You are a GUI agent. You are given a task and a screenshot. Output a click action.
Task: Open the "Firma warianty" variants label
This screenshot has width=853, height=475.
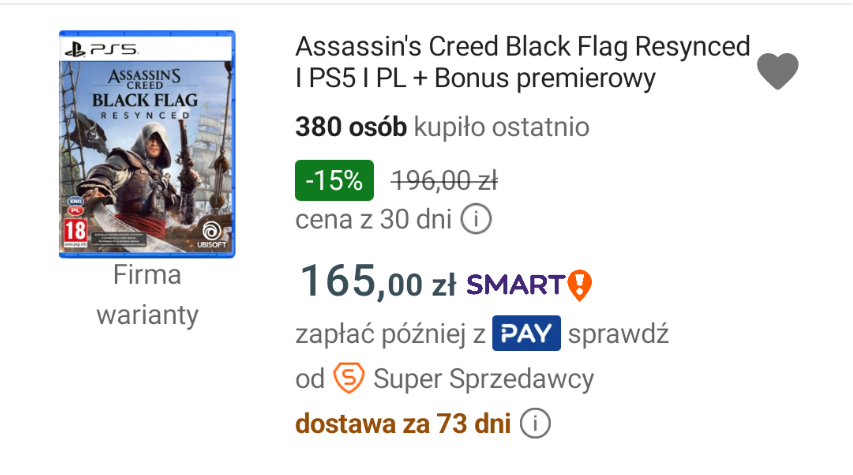point(147,295)
